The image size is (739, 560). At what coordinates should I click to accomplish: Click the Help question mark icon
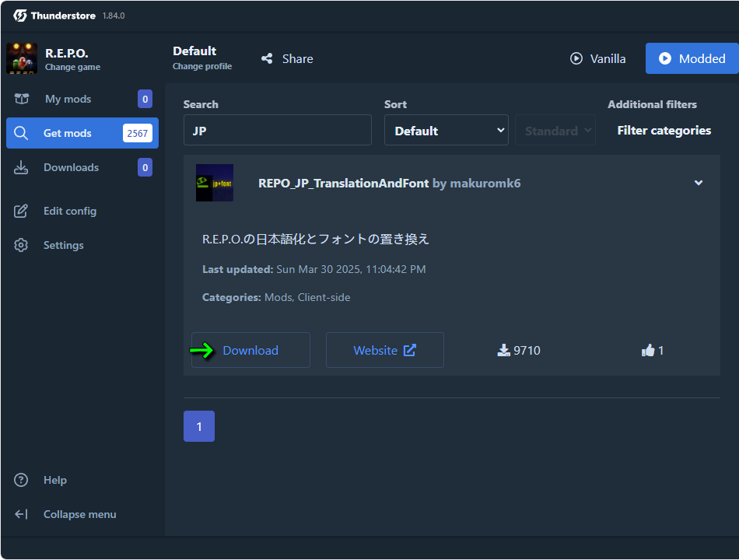[21, 480]
